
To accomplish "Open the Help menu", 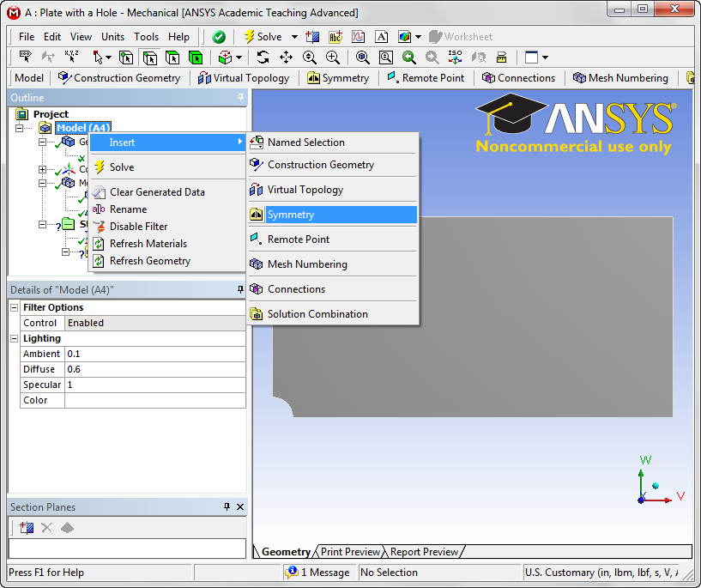I will (178, 37).
